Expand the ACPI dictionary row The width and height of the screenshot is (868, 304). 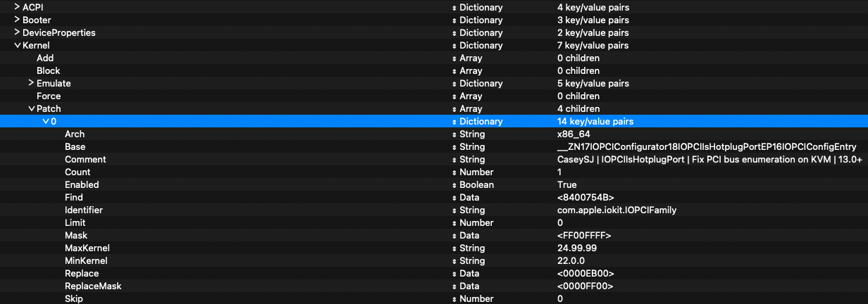[17, 7]
